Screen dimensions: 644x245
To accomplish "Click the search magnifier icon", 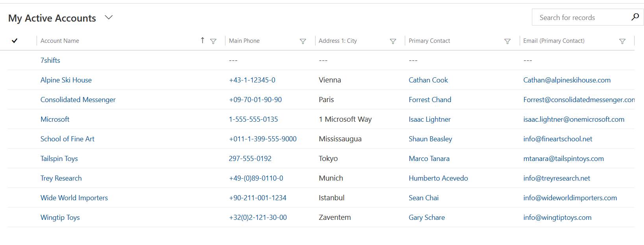I will click(635, 17).
